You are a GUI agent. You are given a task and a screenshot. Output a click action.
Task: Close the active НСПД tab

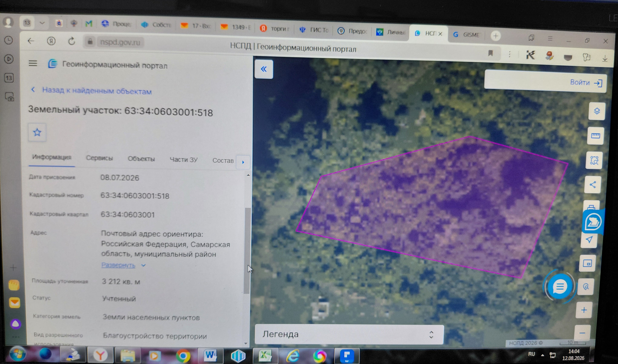(x=440, y=34)
